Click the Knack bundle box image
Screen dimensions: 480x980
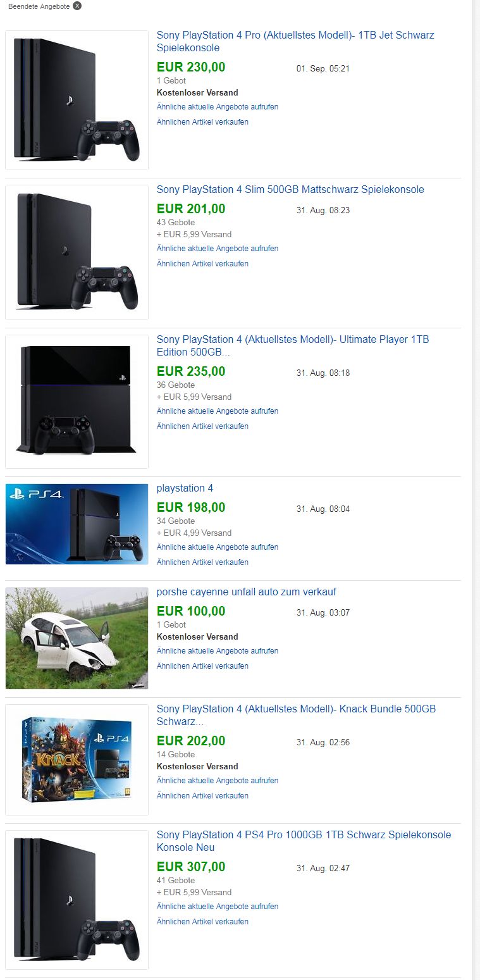click(77, 759)
